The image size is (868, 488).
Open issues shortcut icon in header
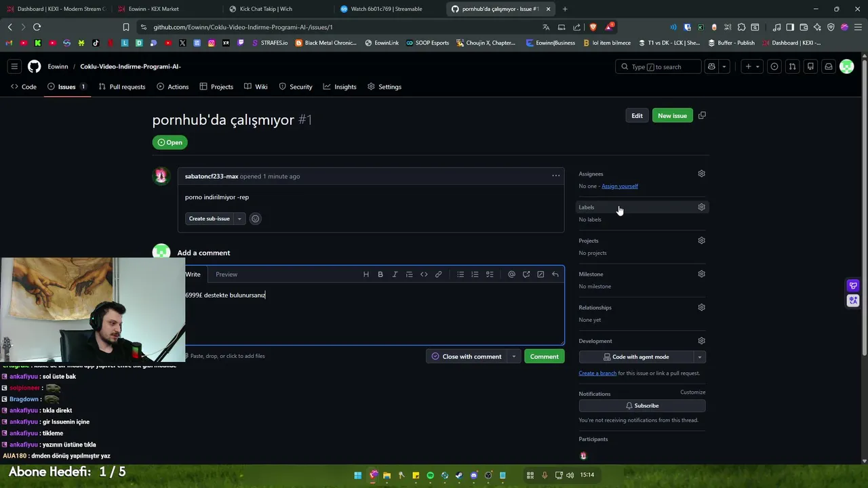tap(774, 66)
